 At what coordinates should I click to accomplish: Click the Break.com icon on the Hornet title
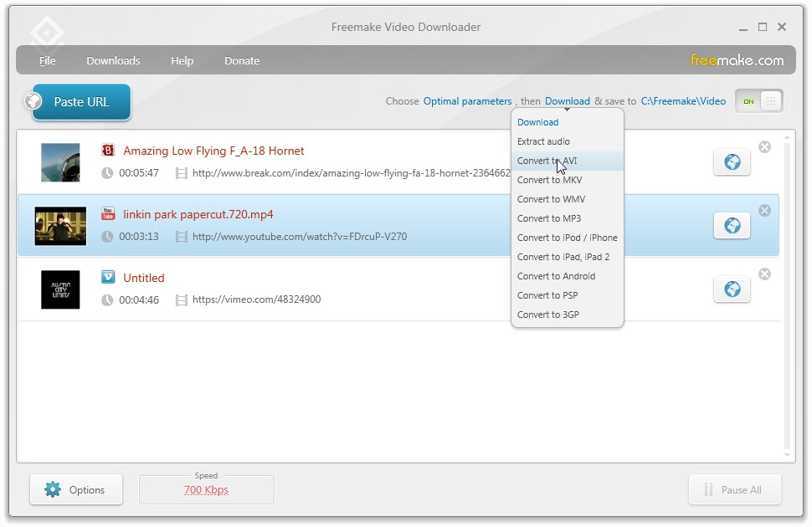[108, 151]
